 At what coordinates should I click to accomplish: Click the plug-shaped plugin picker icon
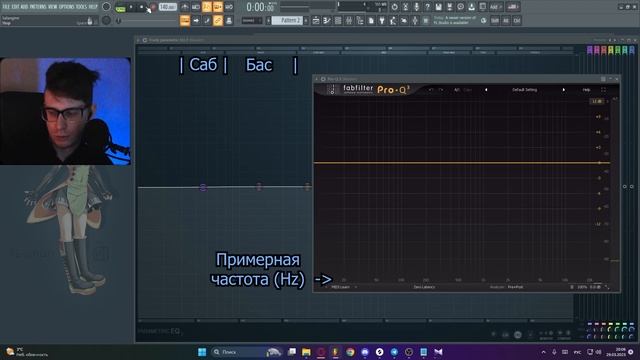point(382,20)
